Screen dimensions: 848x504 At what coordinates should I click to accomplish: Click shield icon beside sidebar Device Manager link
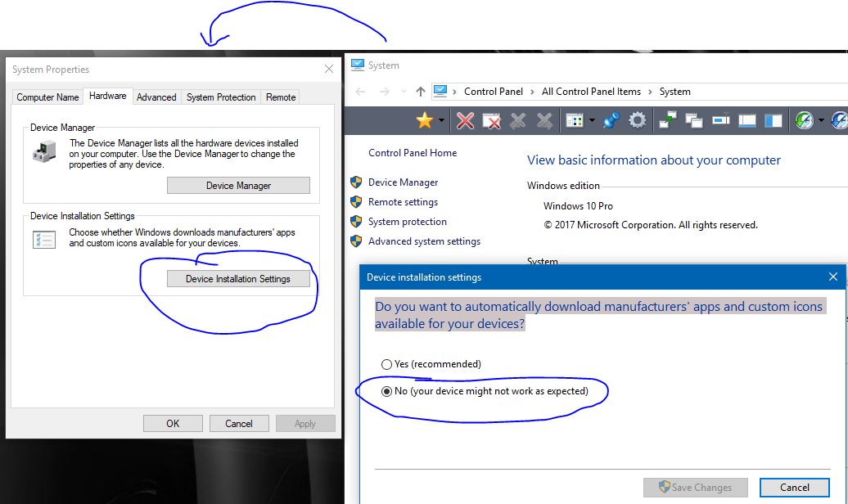pyautogui.click(x=356, y=182)
